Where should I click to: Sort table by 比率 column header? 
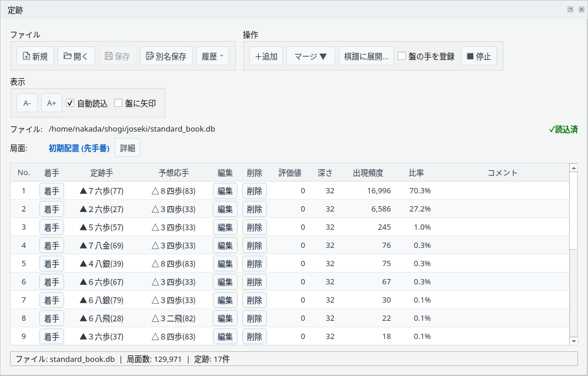[416, 173]
